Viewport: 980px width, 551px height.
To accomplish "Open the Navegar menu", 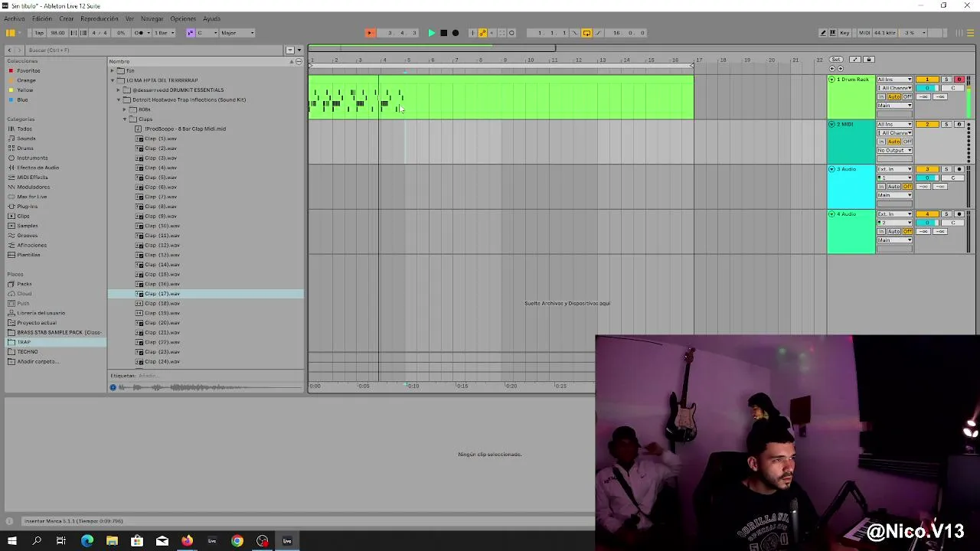I will click(x=152, y=18).
